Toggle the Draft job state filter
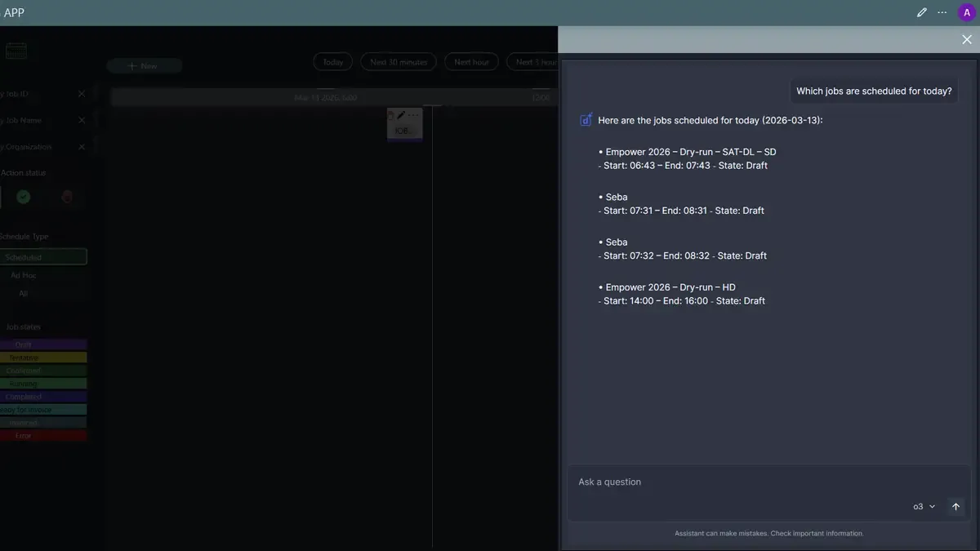980x551 pixels. (42, 344)
